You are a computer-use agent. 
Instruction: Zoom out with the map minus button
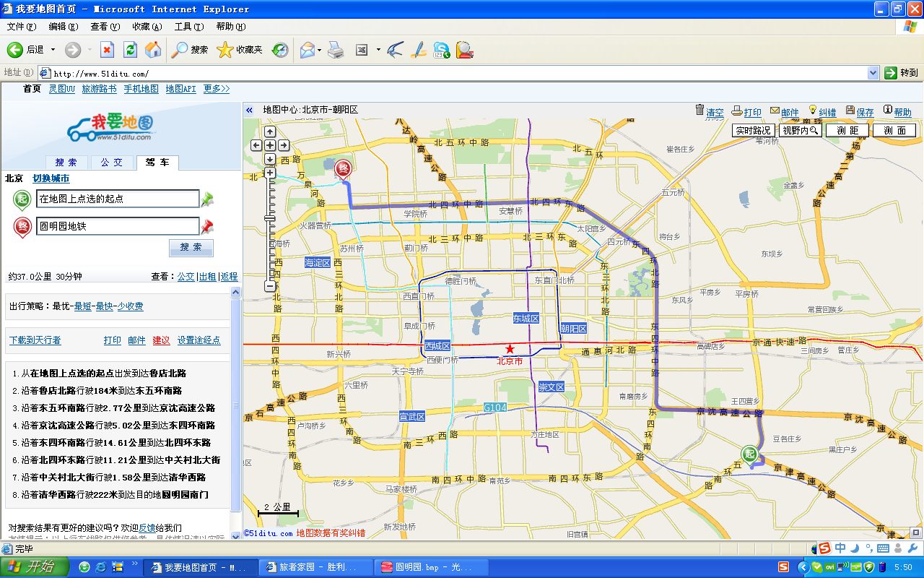270,286
